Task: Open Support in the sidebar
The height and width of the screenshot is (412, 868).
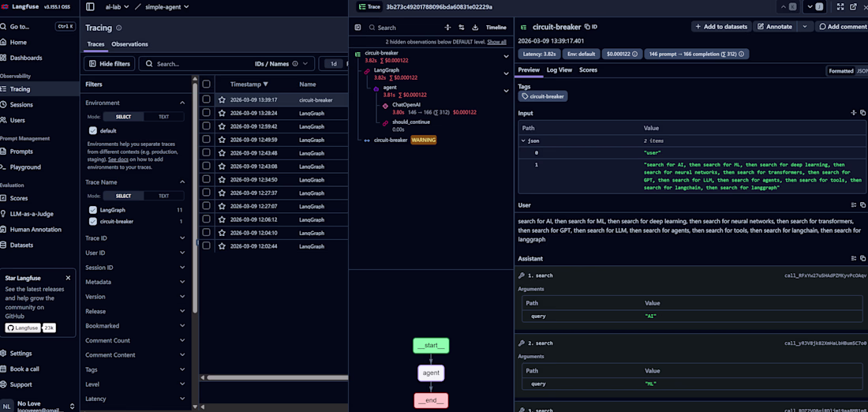Action: pos(21,384)
